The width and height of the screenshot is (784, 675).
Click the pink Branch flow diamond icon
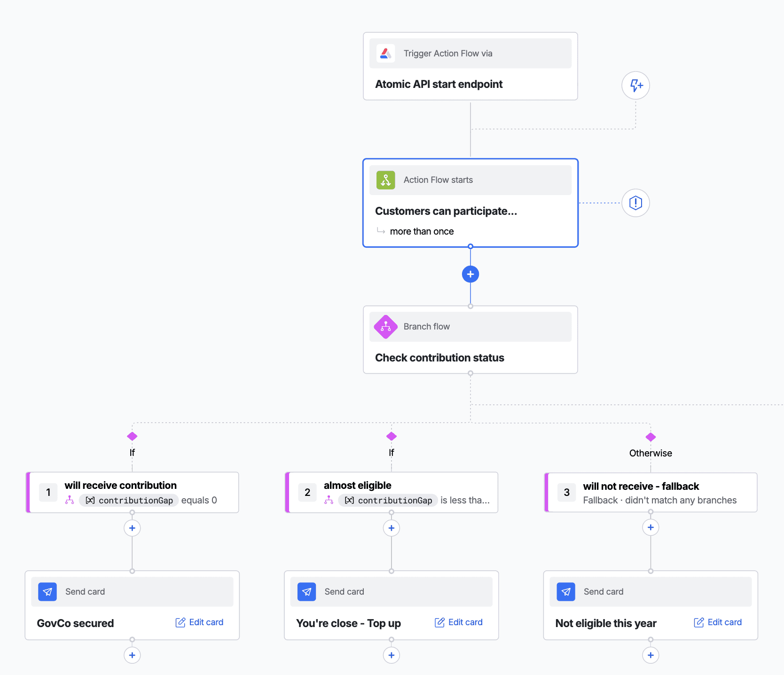pyautogui.click(x=385, y=327)
